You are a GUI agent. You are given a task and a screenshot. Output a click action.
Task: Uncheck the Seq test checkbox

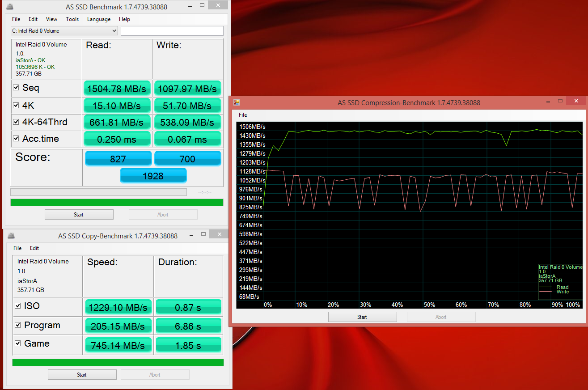[x=17, y=88]
